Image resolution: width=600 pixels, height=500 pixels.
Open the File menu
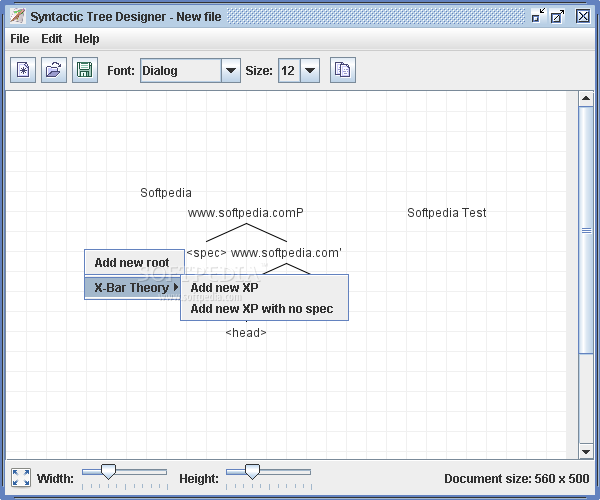[20, 39]
